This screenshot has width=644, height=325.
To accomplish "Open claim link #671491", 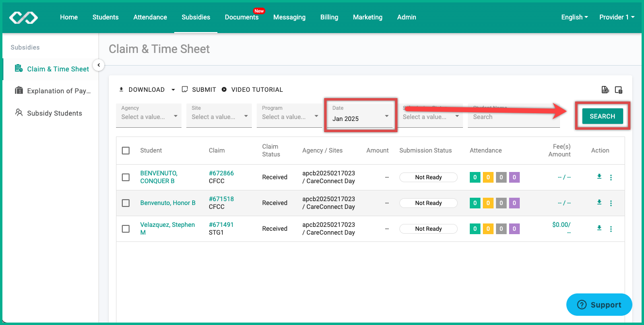I will (221, 224).
